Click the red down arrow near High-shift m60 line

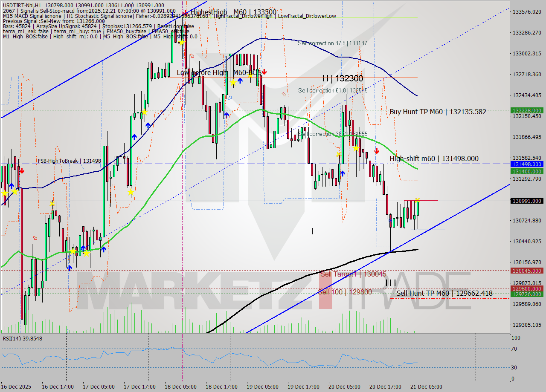(377, 150)
